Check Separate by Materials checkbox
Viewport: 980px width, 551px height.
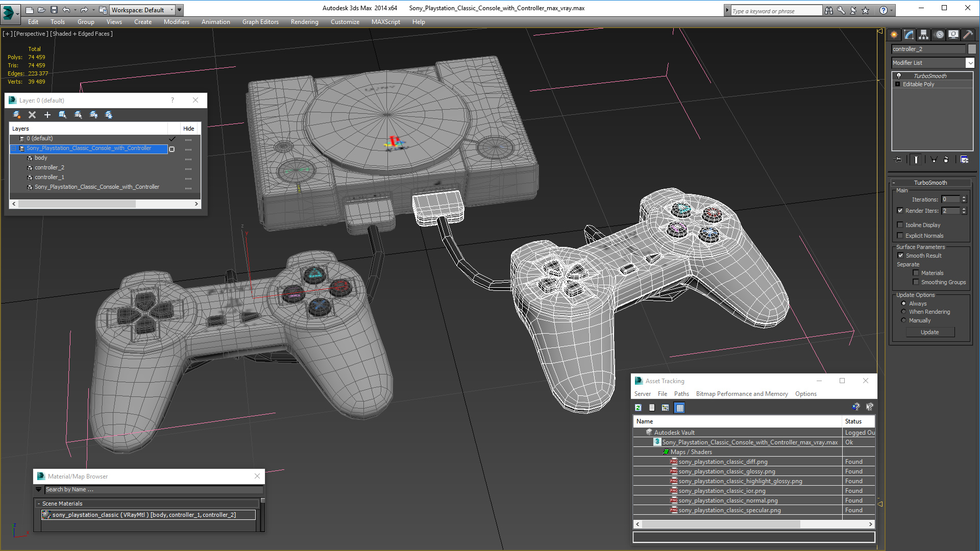pyautogui.click(x=916, y=272)
